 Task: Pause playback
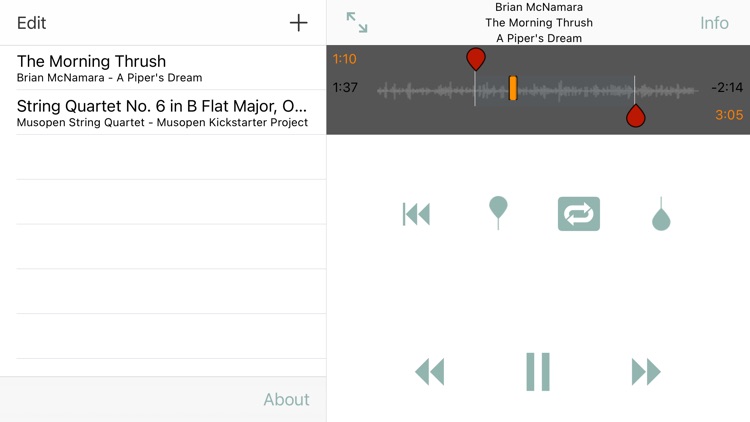click(538, 372)
